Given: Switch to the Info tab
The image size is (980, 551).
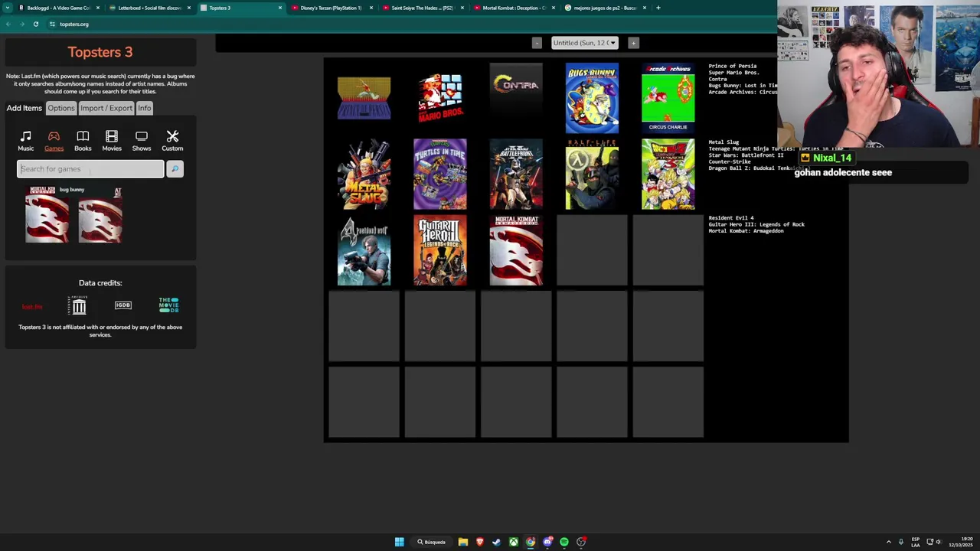Looking at the screenshot, I should click(145, 108).
